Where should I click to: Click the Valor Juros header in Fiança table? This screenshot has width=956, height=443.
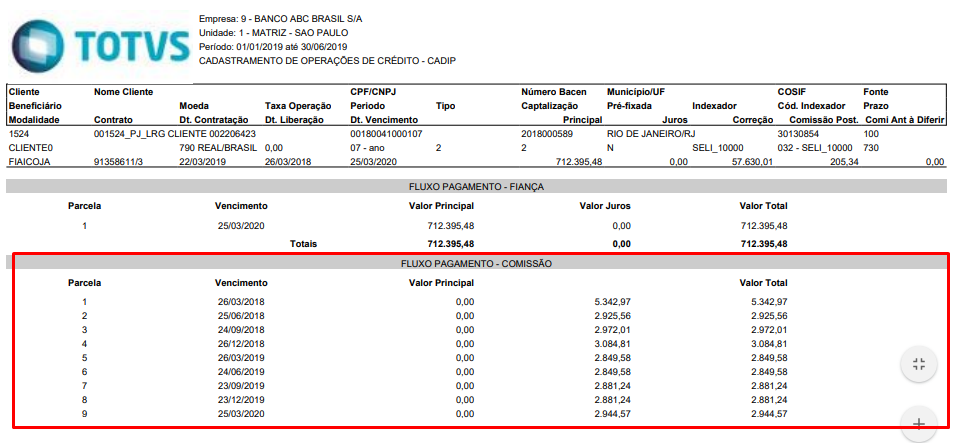pyautogui.click(x=605, y=206)
